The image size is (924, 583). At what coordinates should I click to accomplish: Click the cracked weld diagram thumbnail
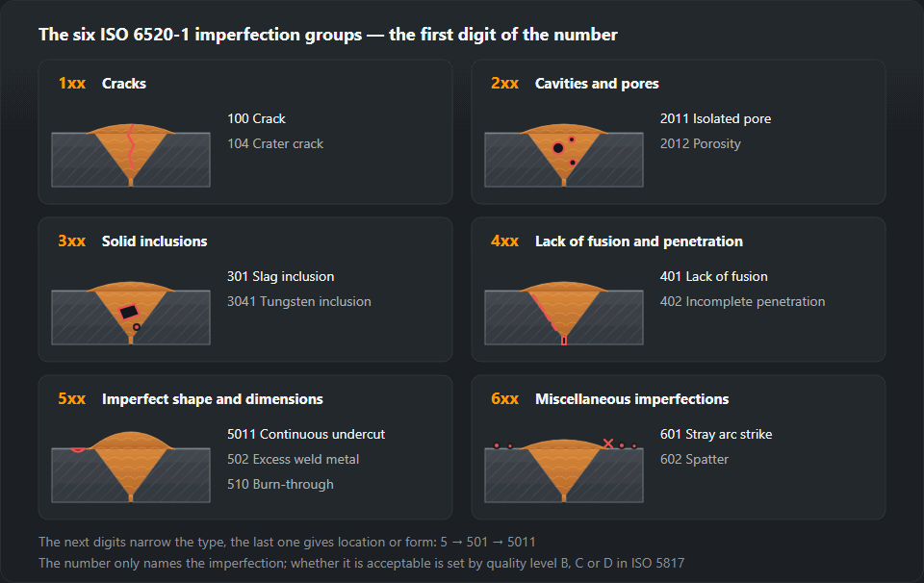click(131, 155)
